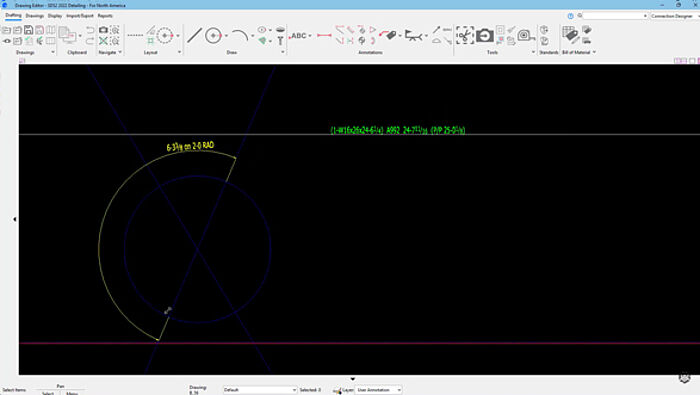Click the search input field at top
This screenshot has width=700, height=395.
point(615,16)
